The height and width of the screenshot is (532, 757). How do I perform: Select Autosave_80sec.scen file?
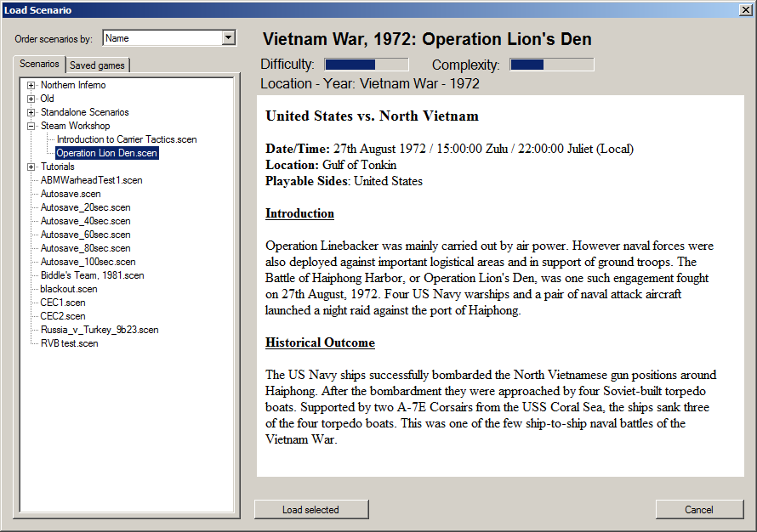(x=85, y=248)
